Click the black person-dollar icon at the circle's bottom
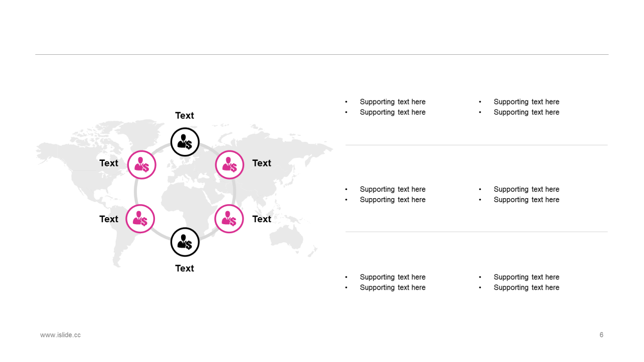The image size is (644, 362). pyautogui.click(x=185, y=242)
